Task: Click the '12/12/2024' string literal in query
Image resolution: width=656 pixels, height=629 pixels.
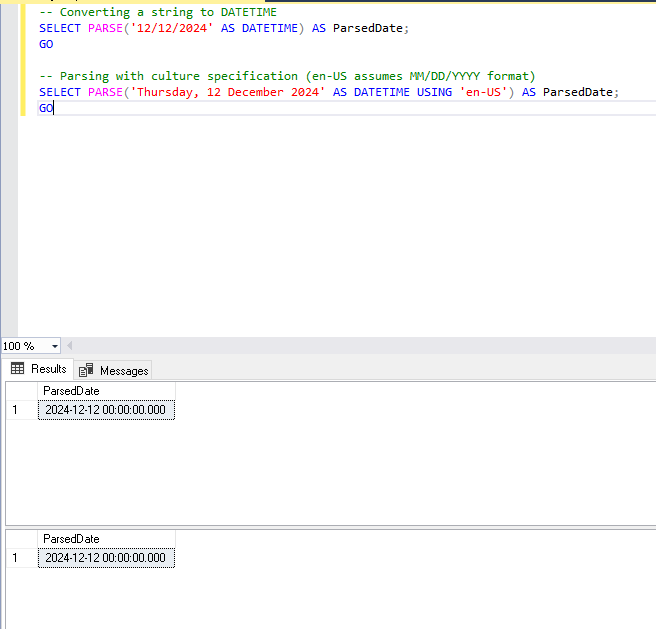Action: (x=172, y=28)
